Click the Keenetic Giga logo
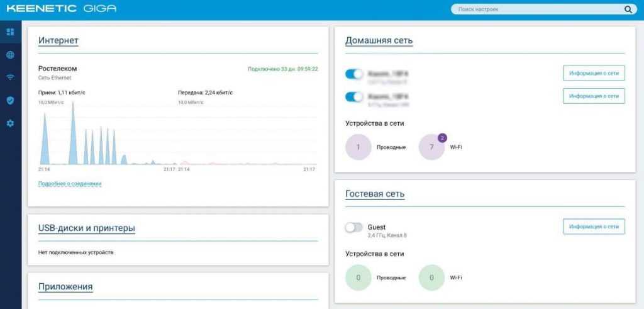 (x=61, y=9)
